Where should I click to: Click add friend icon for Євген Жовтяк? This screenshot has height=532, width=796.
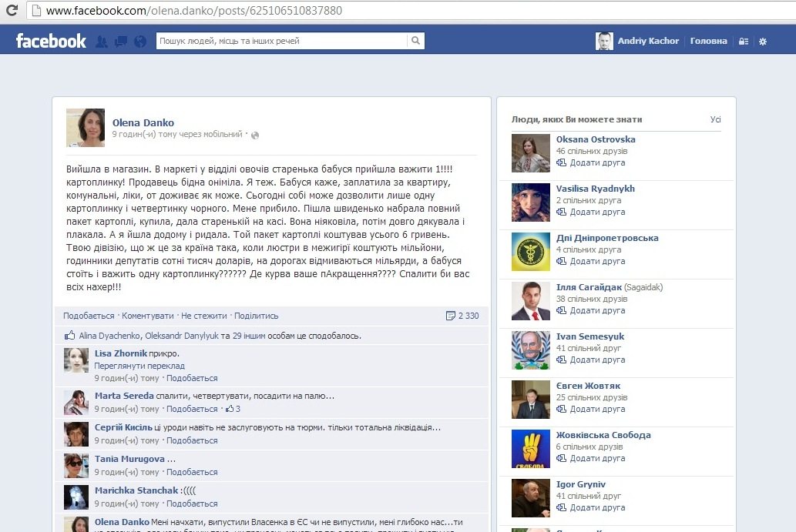[562, 409]
